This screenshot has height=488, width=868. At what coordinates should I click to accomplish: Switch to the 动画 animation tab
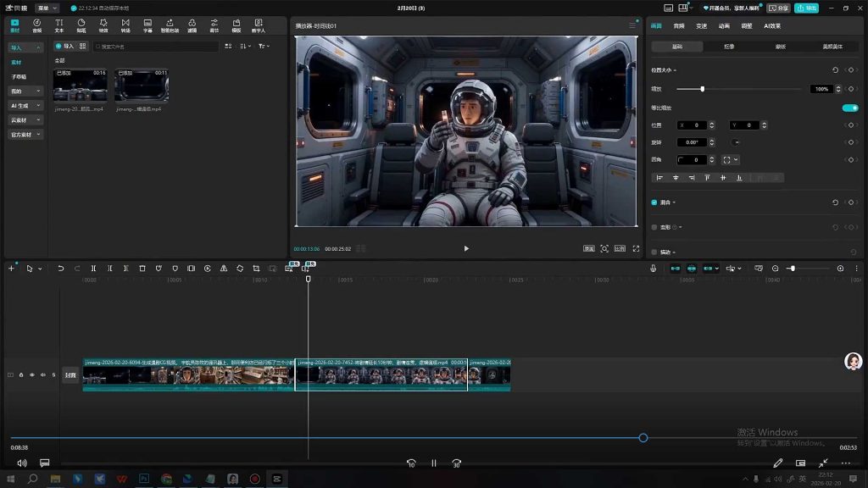point(724,26)
